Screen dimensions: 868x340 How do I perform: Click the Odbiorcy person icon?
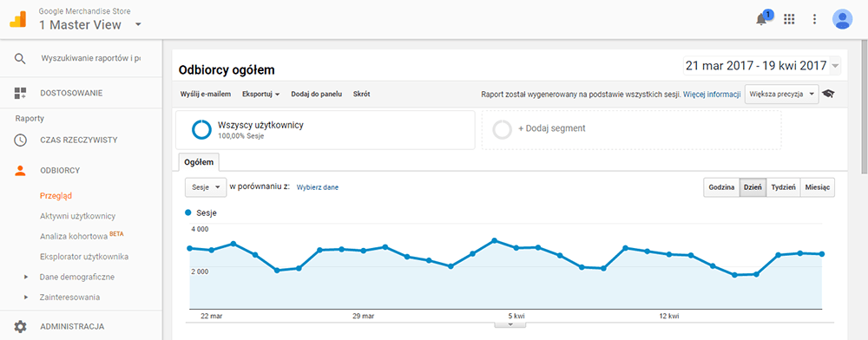point(20,170)
